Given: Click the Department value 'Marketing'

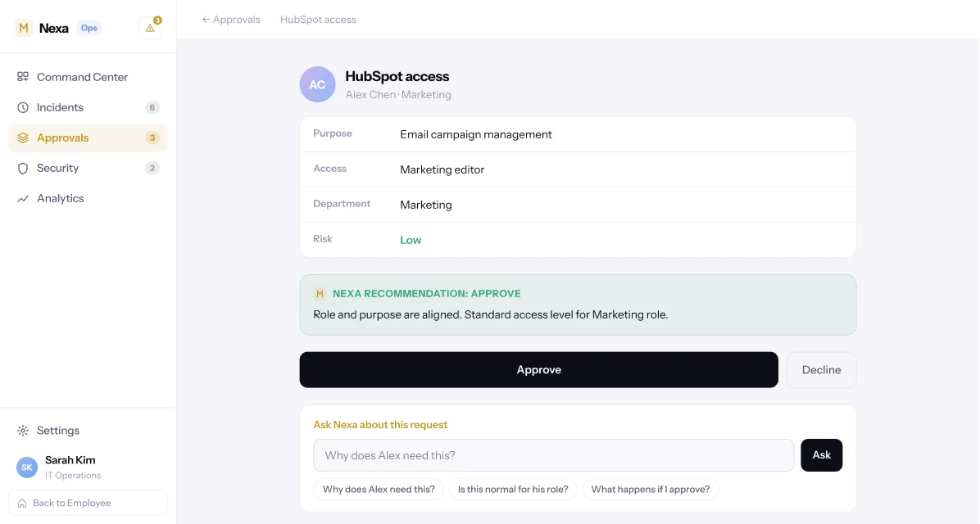Looking at the screenshot, I should (426, 205).
